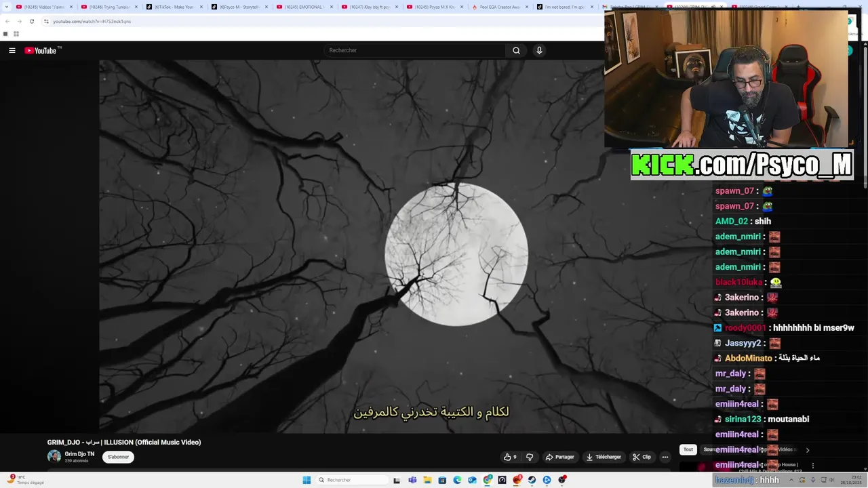The height and width of the screenshot is (488, 868).
Task: Click the browser back arrow
Action: 7,21
